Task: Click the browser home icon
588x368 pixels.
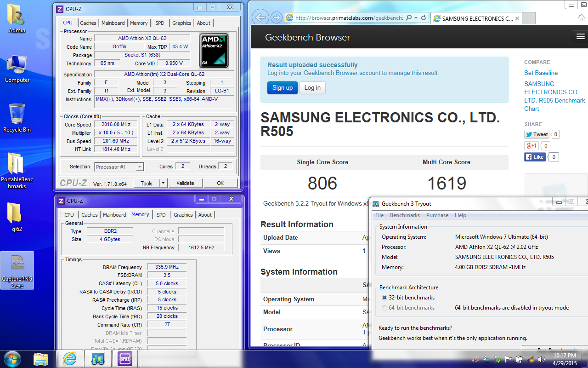Action: (x=582, y=17)
